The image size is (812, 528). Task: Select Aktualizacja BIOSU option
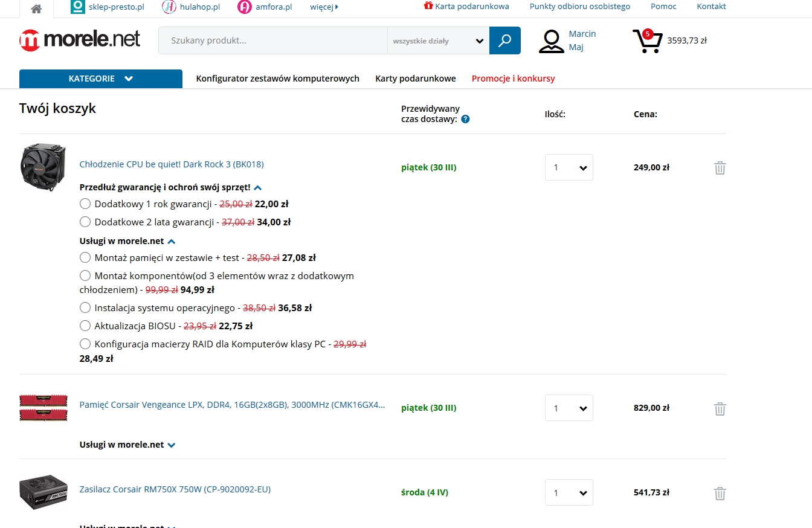pyautogui.click(x=85, y=326)
